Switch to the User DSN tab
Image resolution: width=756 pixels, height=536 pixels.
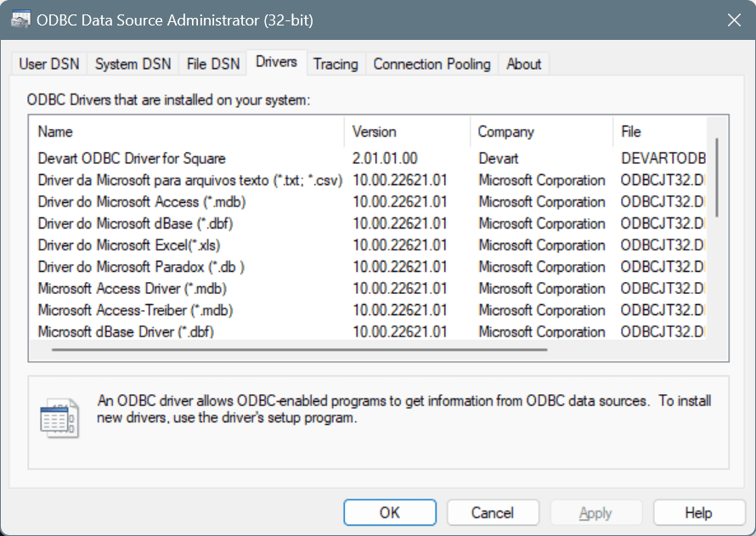(48, 64)
